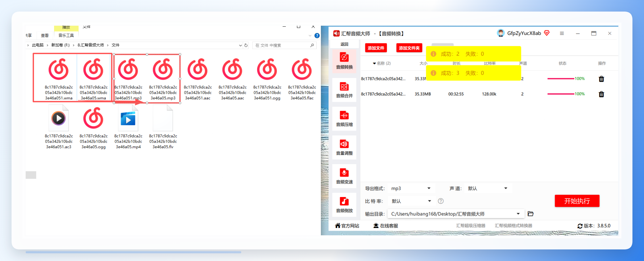The width and height of the screenshot is (644, 261).
Task: Click the 状态 column header
Action: tap(562, 63)
